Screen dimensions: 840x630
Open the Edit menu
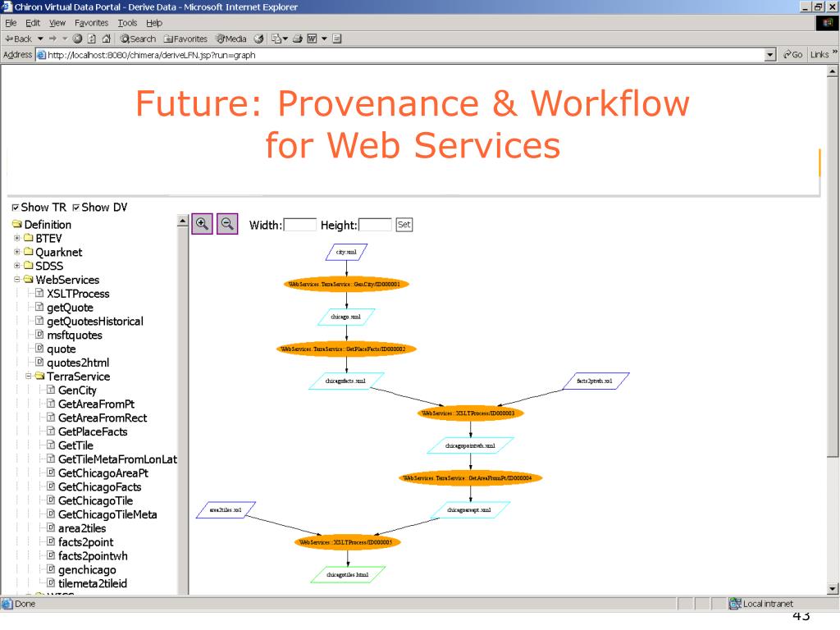pyautogui.click(x=33, y=23)
